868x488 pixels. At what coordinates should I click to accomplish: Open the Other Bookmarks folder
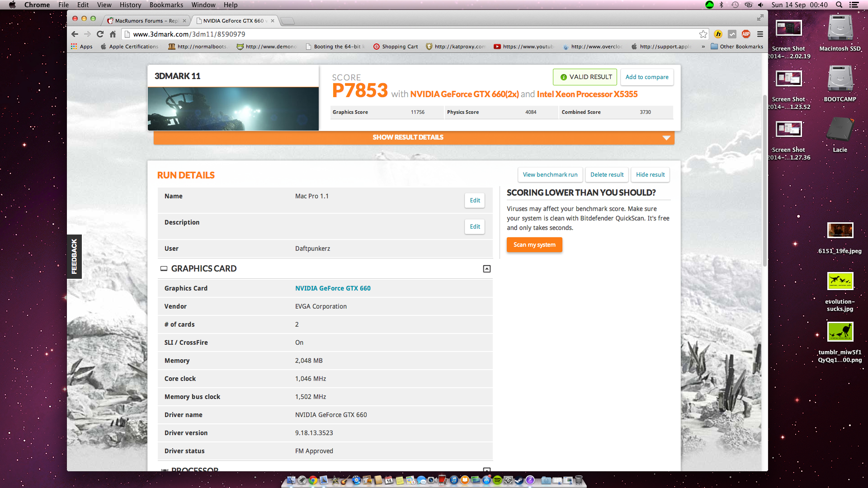(736, 47)
